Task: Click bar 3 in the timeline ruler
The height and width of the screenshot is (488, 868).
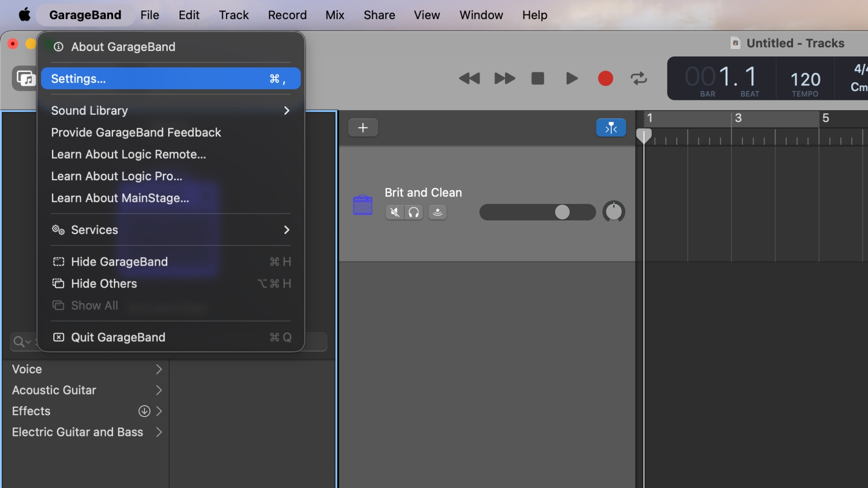Action: coord(738,118)
